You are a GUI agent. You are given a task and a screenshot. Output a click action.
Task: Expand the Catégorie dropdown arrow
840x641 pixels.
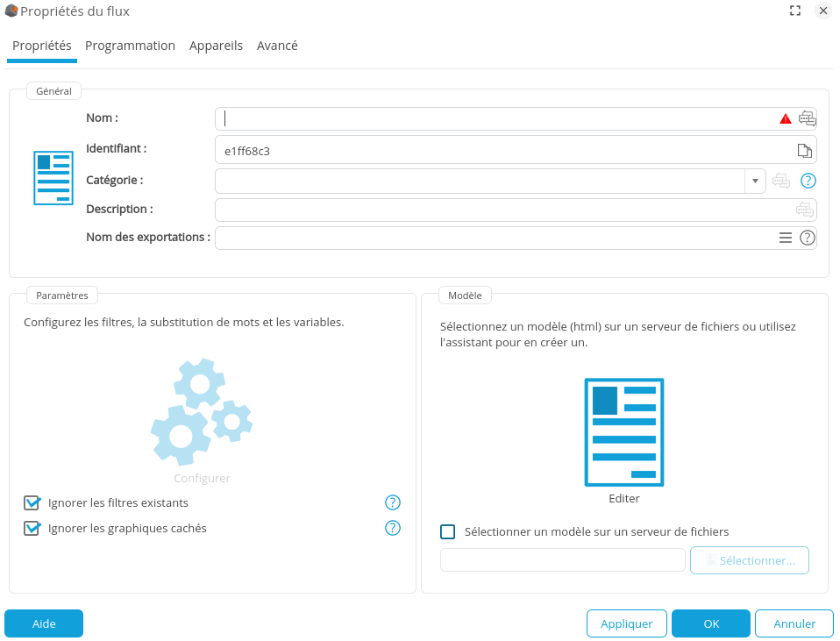tap(755, 181)
